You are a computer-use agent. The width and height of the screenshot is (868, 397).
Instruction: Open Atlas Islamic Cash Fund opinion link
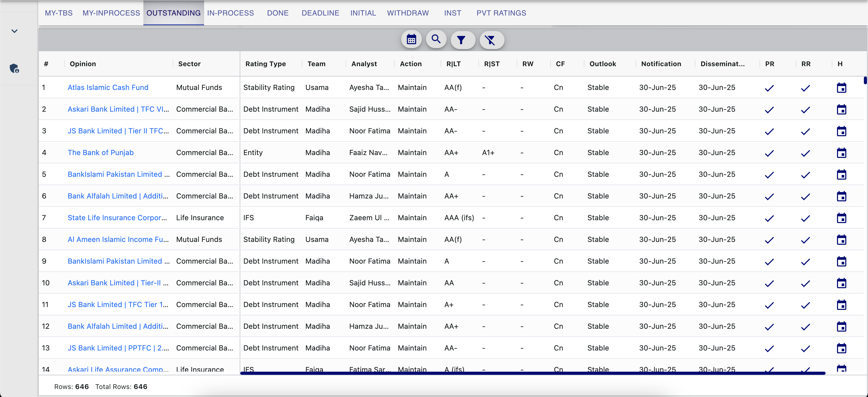click(x=108, y=87)
